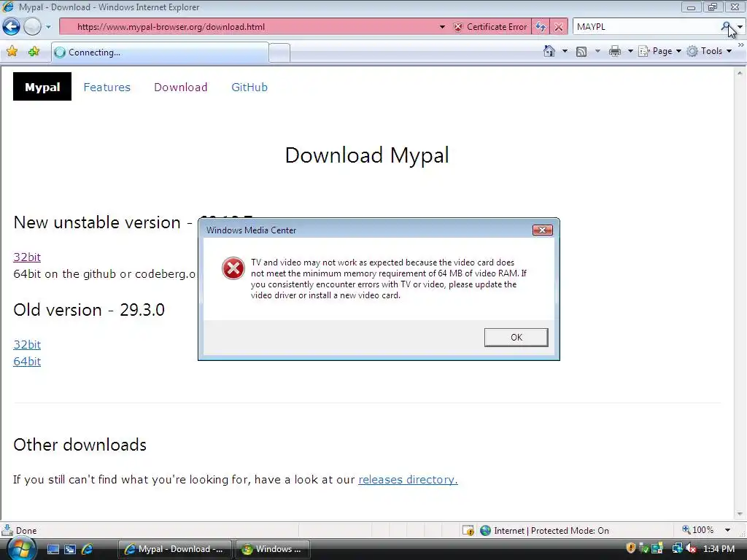Click the scrollbar up arrow
Screen dimensions: 747x560
click(x=740, y=74)
